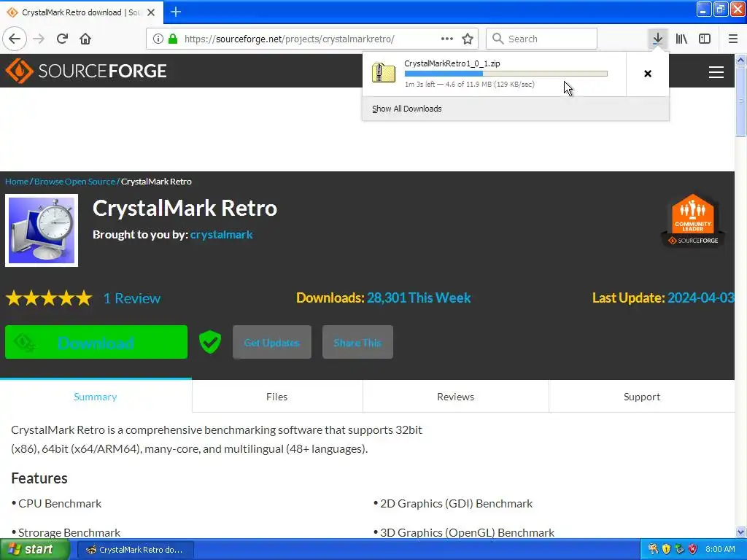Click the page scrollbar up arrow
The width and height of the screenshot is (747, 560).
(741, 60)
